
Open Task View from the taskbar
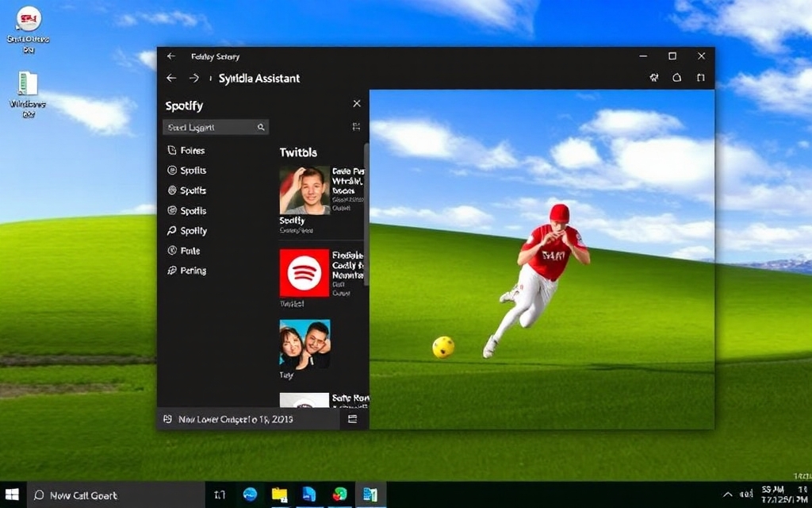tap(220, 495)
